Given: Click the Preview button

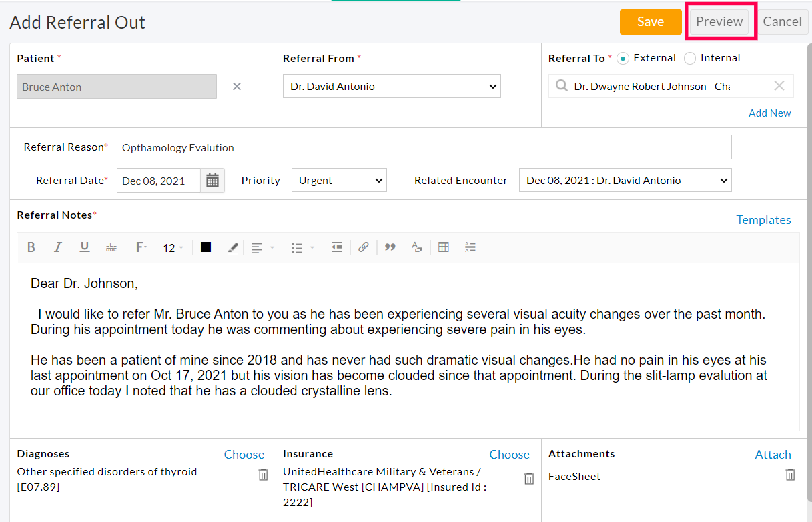Looking at the screenshot, I should [x=720, y=21].
